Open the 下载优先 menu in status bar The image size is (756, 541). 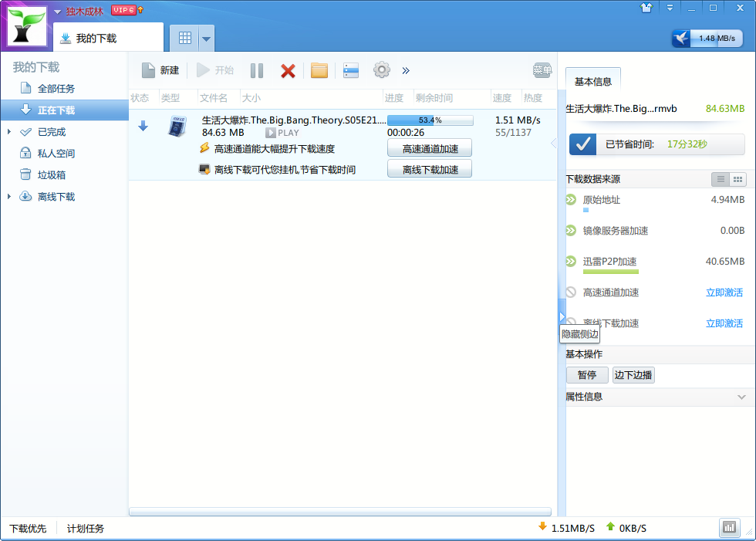pyautogui.click(x=28, y=529)
